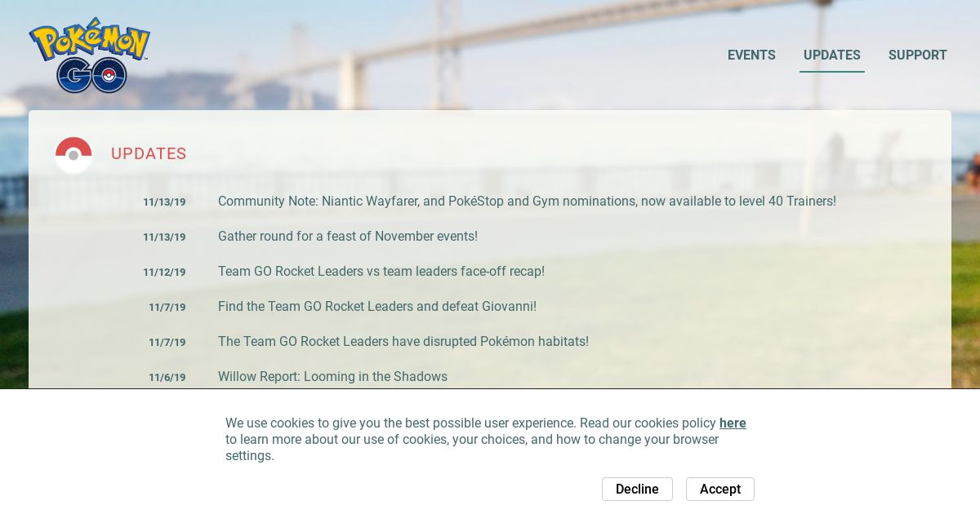Viewport: 980px width, 514px height.
Task: Decline the cookies
Action: [x=637, y=489]
